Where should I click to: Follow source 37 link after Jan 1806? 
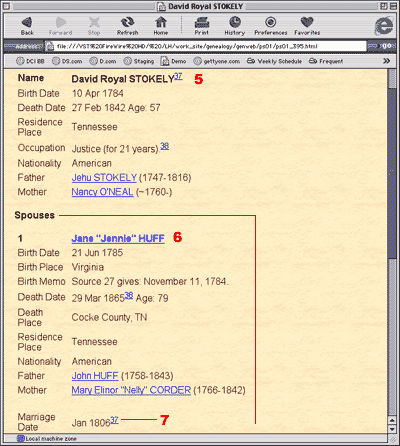[114, 420]
